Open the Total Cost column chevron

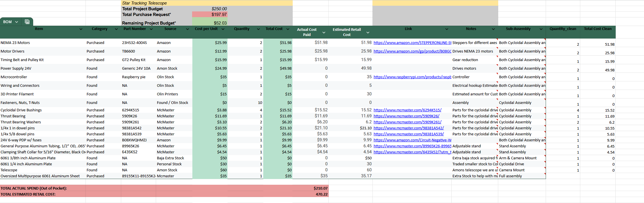288,29
